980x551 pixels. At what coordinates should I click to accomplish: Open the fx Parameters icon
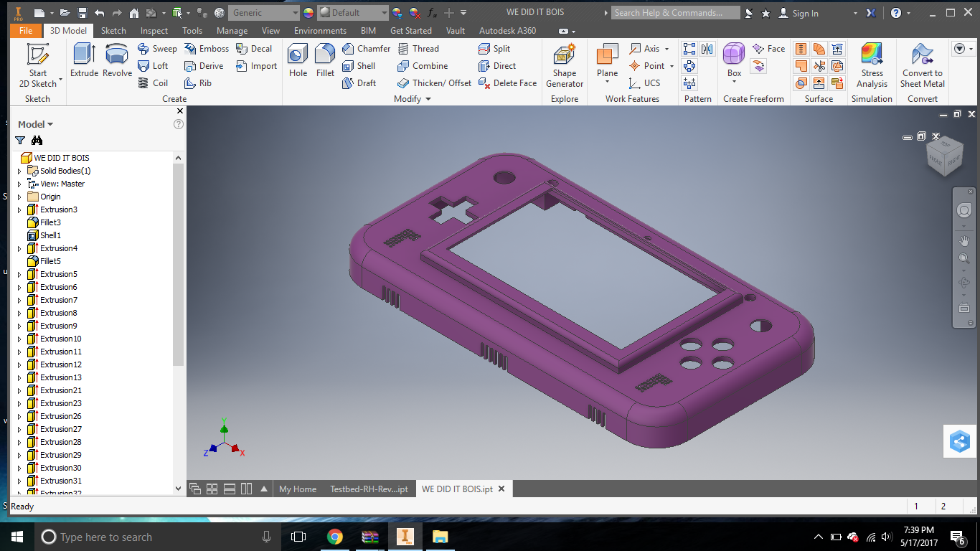(432, 13)
